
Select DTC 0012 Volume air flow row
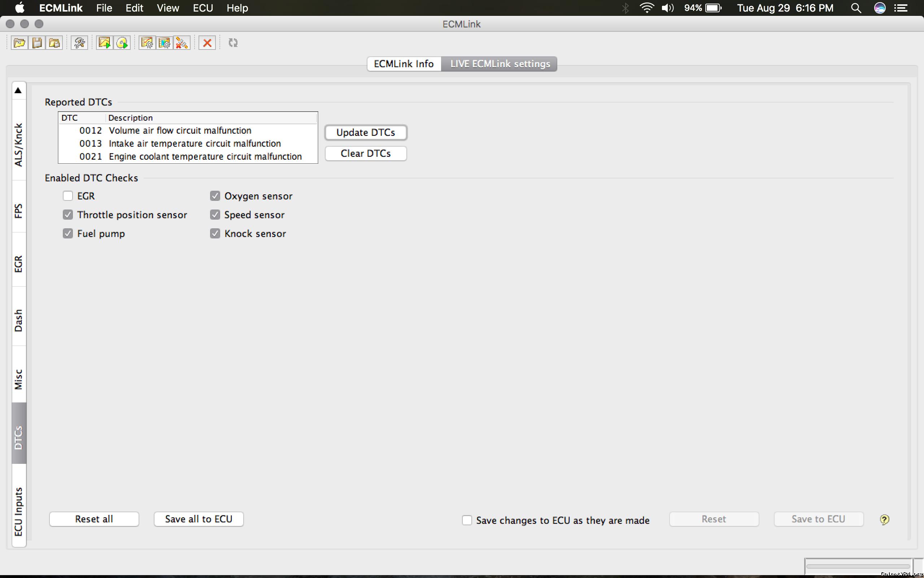[x=188, y=131]
